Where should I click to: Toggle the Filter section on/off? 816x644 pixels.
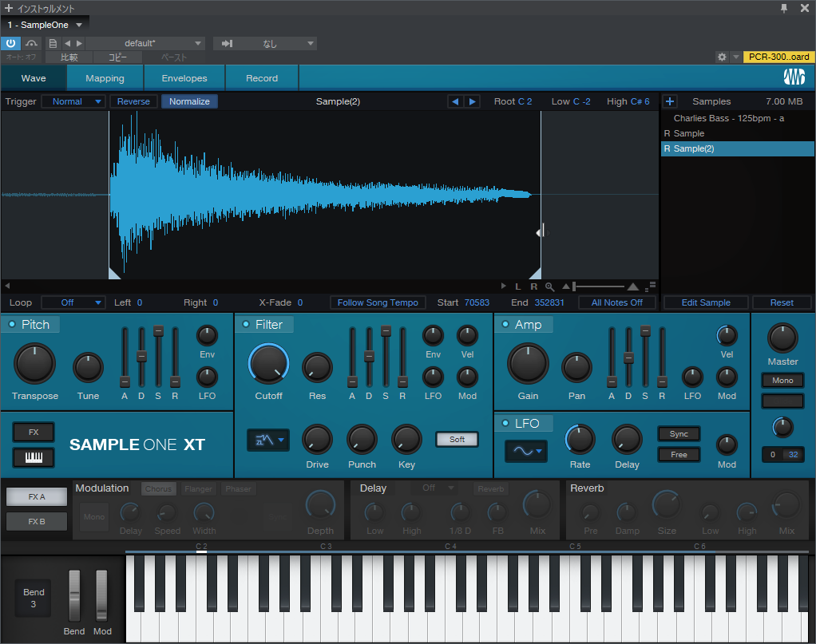coord(246,325)
